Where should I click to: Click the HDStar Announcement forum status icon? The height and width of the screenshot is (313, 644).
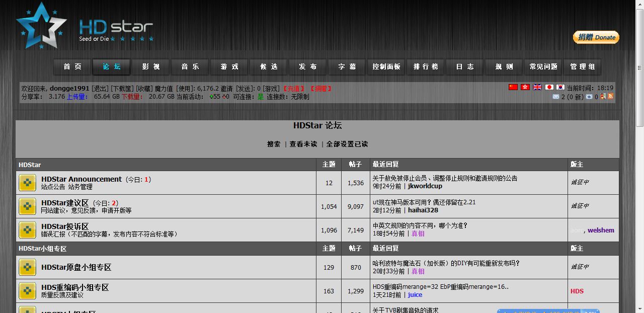coord(27,183)
